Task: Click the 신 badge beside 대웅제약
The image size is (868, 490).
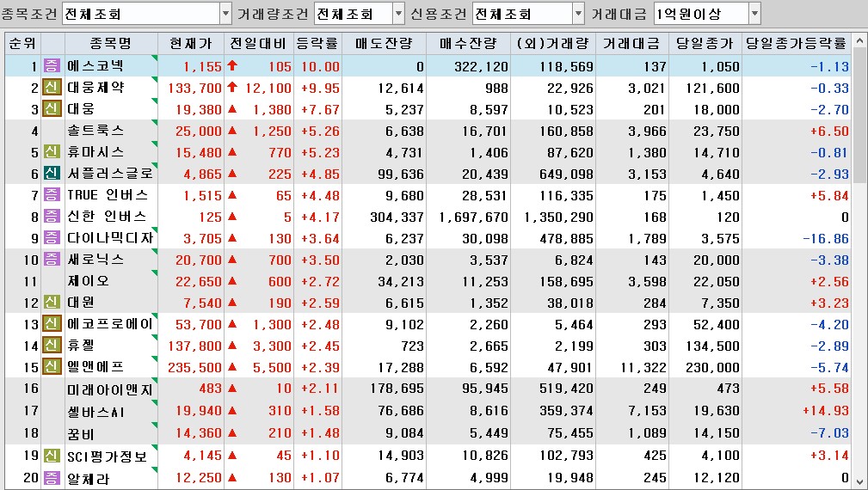Action: tap(52, 88)
